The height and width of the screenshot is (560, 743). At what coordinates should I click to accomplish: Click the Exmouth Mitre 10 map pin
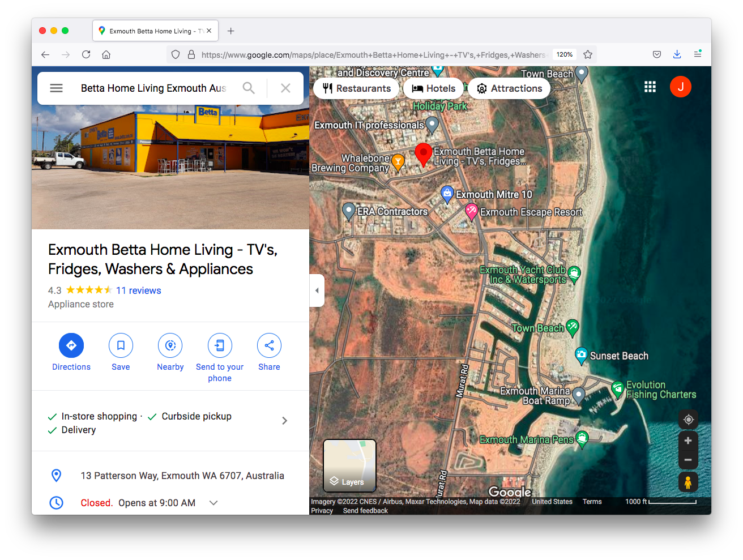(447, 194)
